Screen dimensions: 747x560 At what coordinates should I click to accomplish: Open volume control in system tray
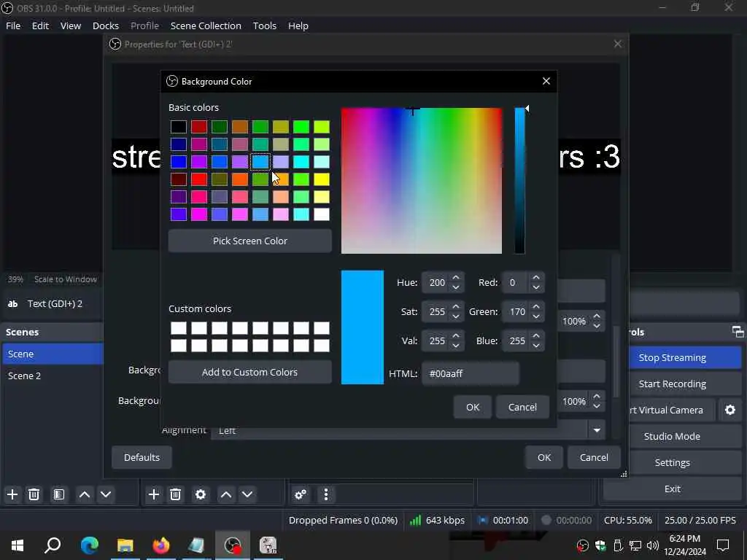point(653,545)
